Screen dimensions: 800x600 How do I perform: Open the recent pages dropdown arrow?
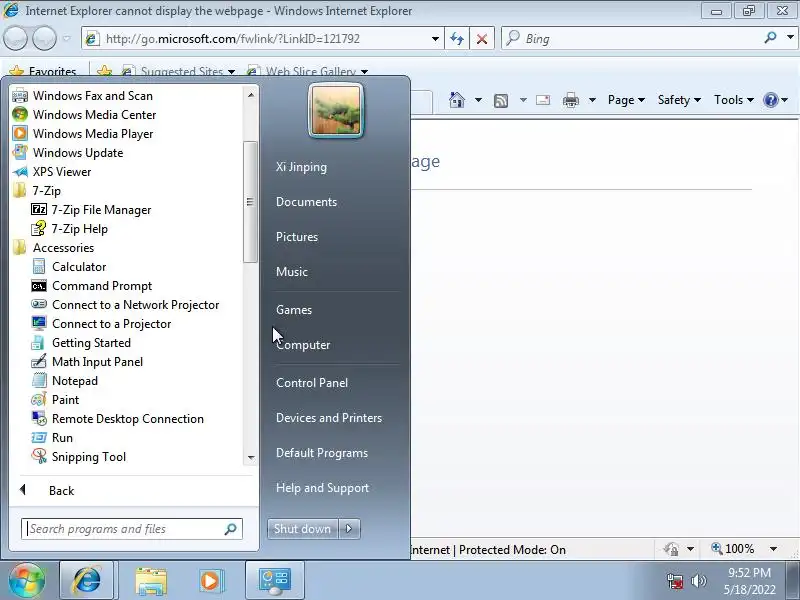(x=66, y=38)
